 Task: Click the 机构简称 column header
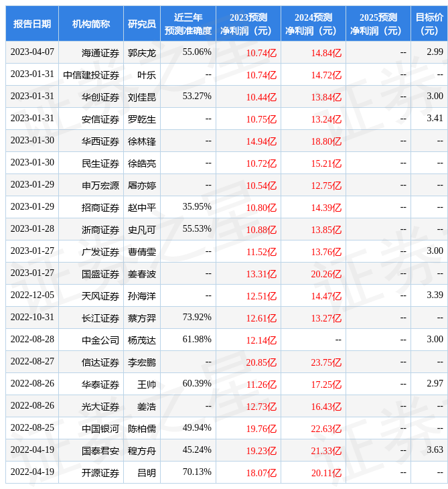[x=91, y=23]
